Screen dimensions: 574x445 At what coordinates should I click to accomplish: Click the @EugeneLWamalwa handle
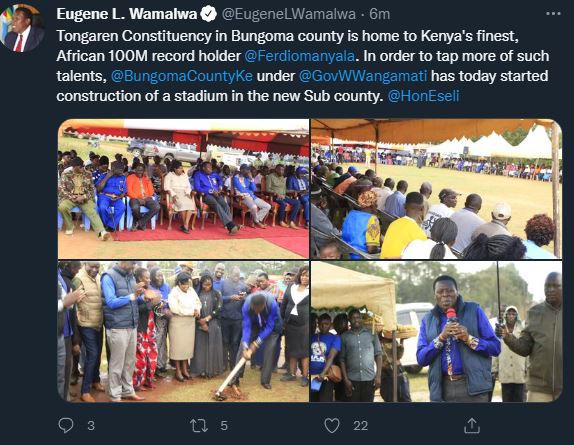click(289, 14)
